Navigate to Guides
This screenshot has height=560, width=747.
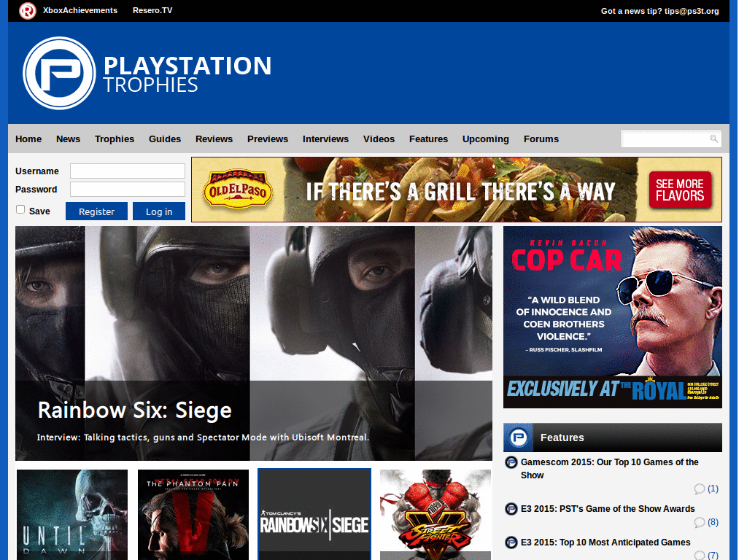click(165, 139)
